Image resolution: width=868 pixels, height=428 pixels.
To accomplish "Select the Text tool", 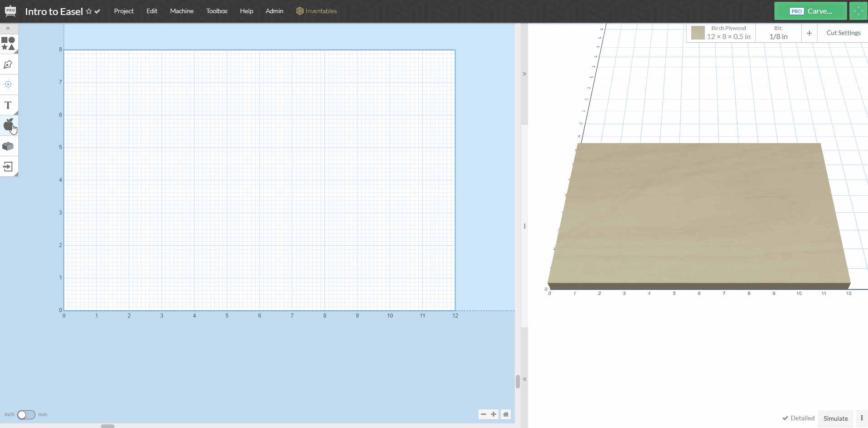I will (8, 105).
